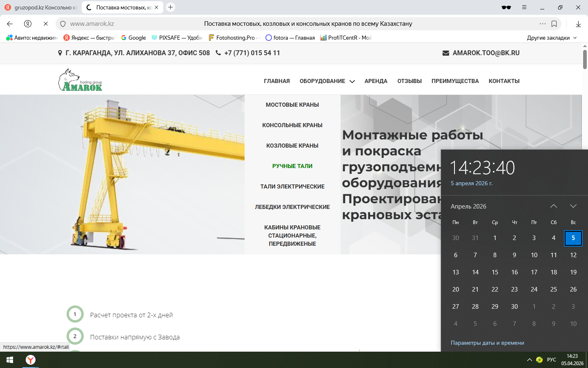Expand the Другие закладки bookmarks folder
This screenshot has width=588, height=368.
click(552, 38)
